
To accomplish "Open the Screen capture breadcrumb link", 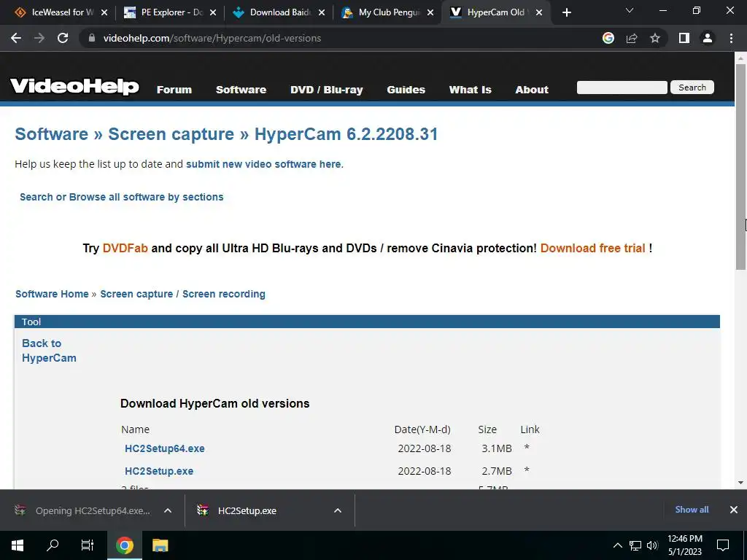I will [136, 294].
